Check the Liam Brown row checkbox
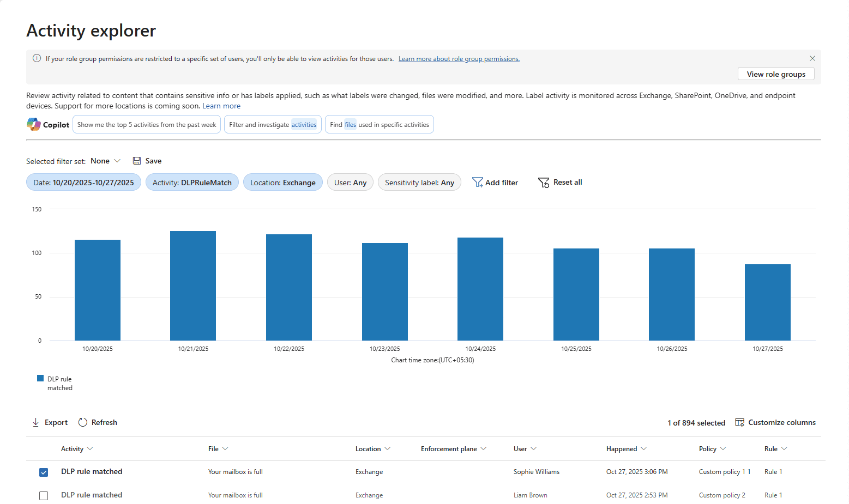Image resolution: width=849 pixels, height=504 pixels. coord(44,495)
